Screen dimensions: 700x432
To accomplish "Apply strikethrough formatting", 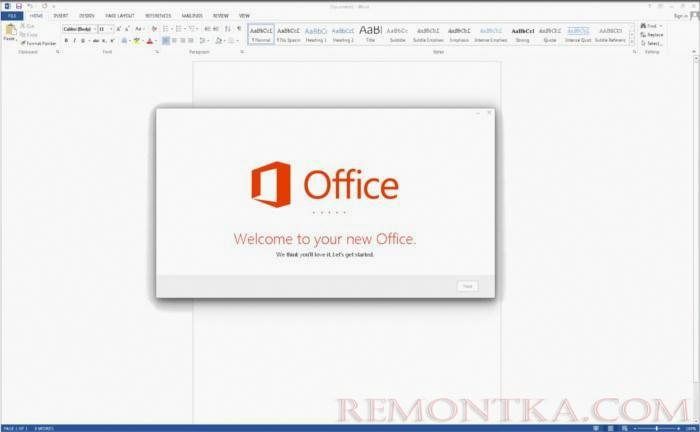I will (96, 41).
